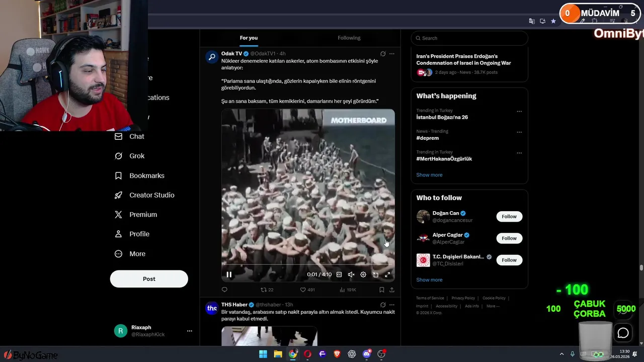Go to Profile in sidebar
Viewport: 644px width, 362px height.
coord(132,234)
